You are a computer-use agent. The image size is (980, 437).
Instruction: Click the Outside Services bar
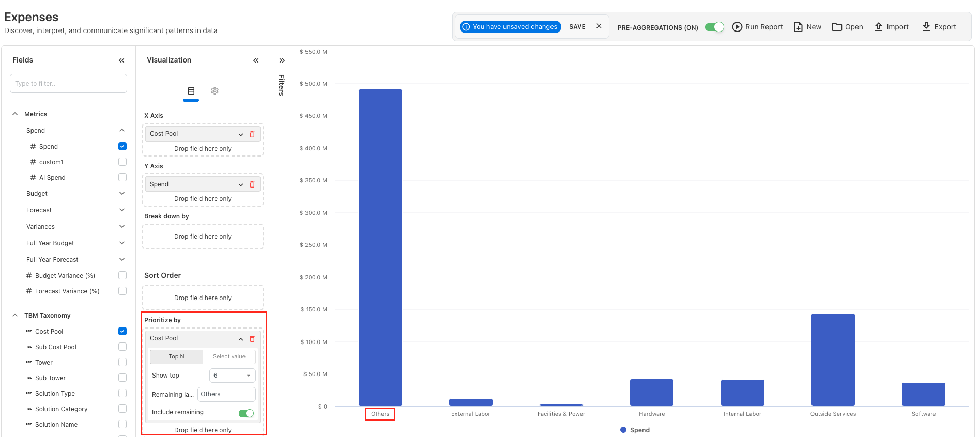[833, 360]
